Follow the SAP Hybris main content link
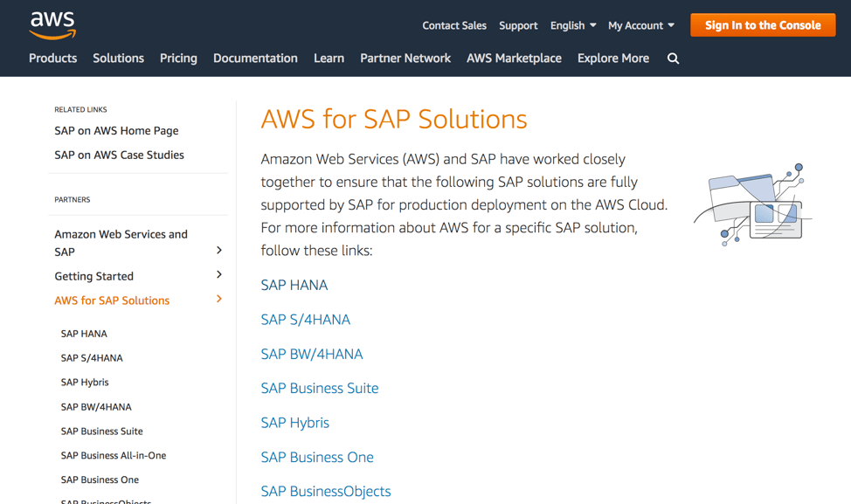The width and height of the screenshot is (851, 504). pyautogui.click(x=294, y=423)
